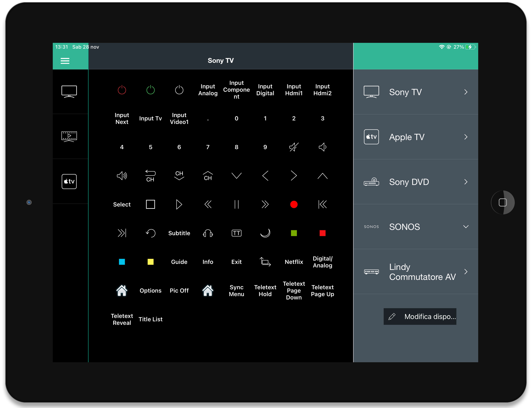Viewport: 532px width, 408px height.
Task: Tap the iPad physical home button
Action: pyautogui.click(x=503, y=202)
